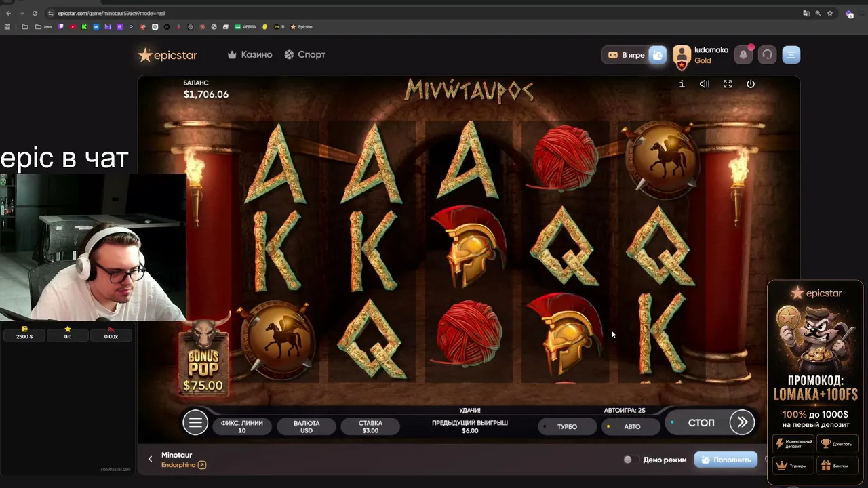Click the browser address bar URL

[x=111, y=13]
